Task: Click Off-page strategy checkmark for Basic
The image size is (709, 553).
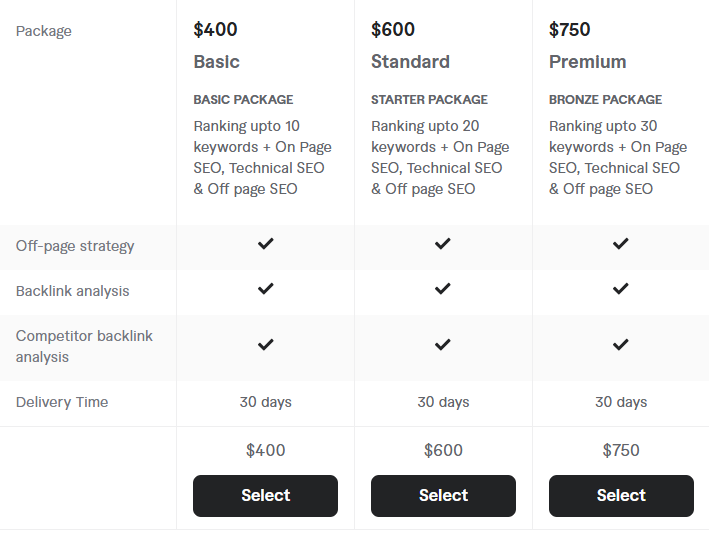Action: pyautogui.click(x=265, y=244)
